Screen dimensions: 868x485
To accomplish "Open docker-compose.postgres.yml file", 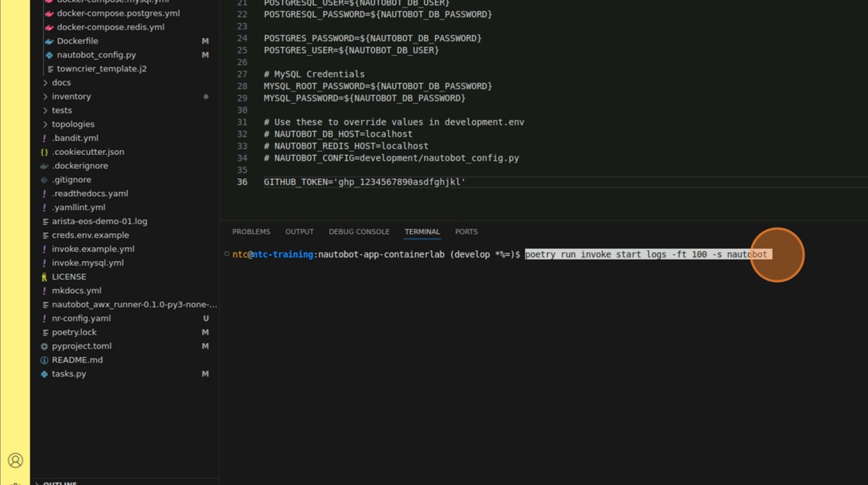I will click(119, 13).
